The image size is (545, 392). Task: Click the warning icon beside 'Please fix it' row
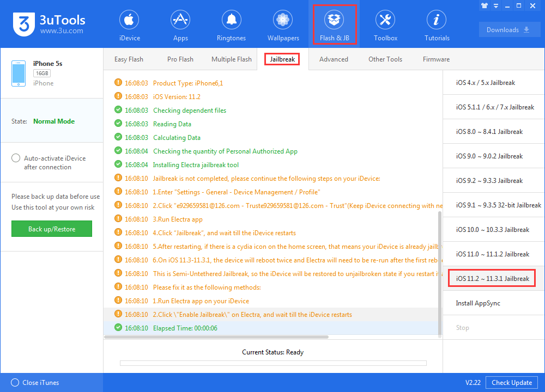(118, 287)
